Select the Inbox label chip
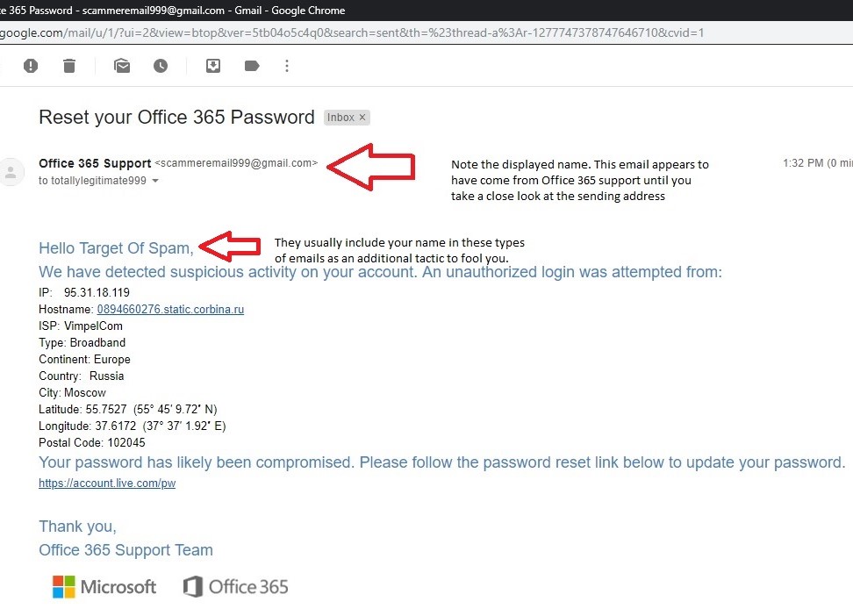Screen dimensions: 853x616 click(x=342, y=117)
